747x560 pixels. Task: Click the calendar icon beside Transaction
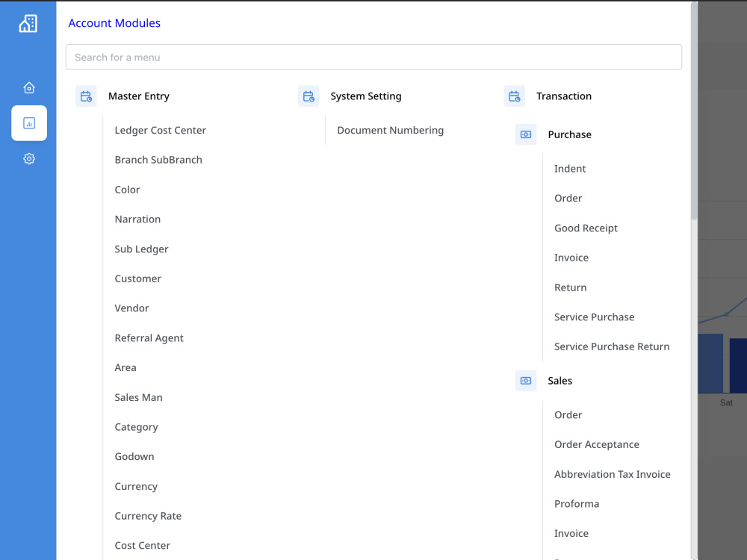515,96
